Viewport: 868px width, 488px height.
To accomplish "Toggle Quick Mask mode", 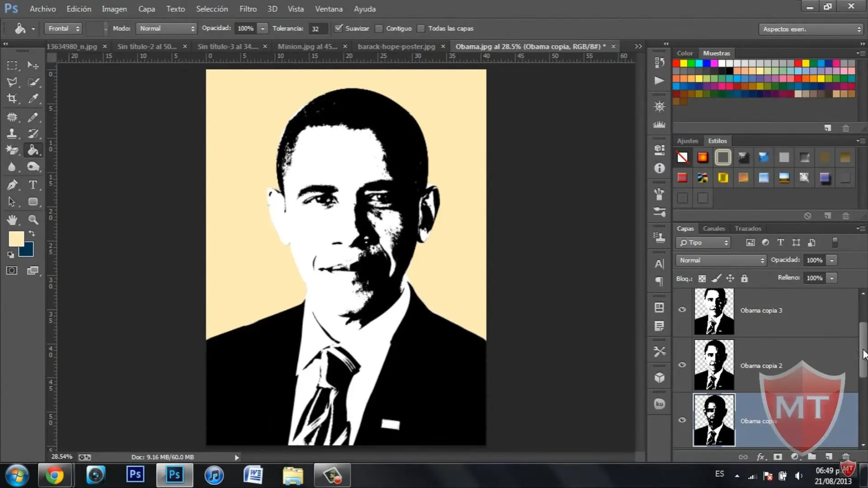I will (x=12, y=271).
